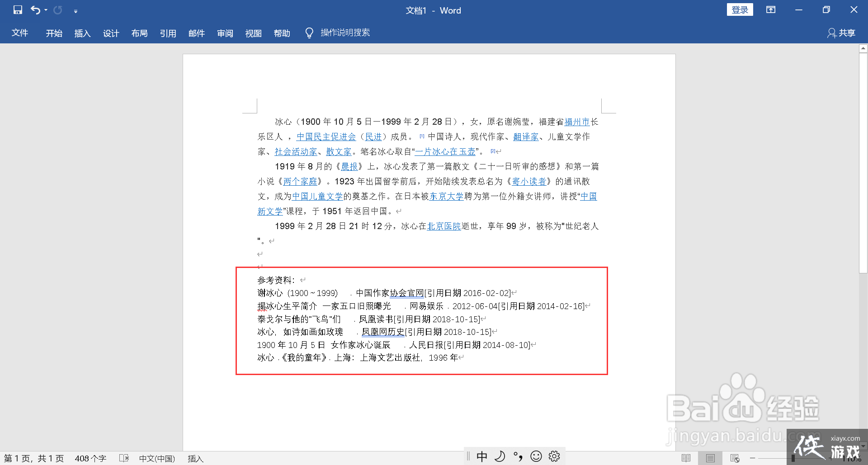
Task: Open the 翻译家 hyperlink
Action: click(526, 137)
